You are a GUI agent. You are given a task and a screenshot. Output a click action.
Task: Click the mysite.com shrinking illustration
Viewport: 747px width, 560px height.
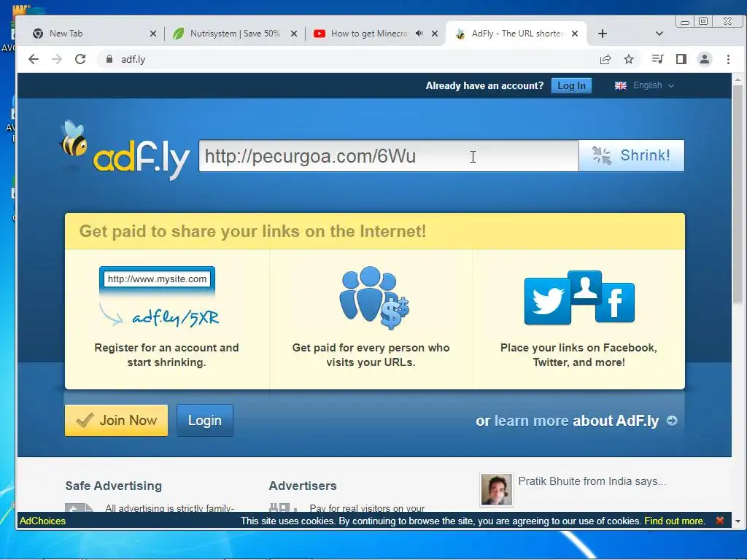click(158, 296)
